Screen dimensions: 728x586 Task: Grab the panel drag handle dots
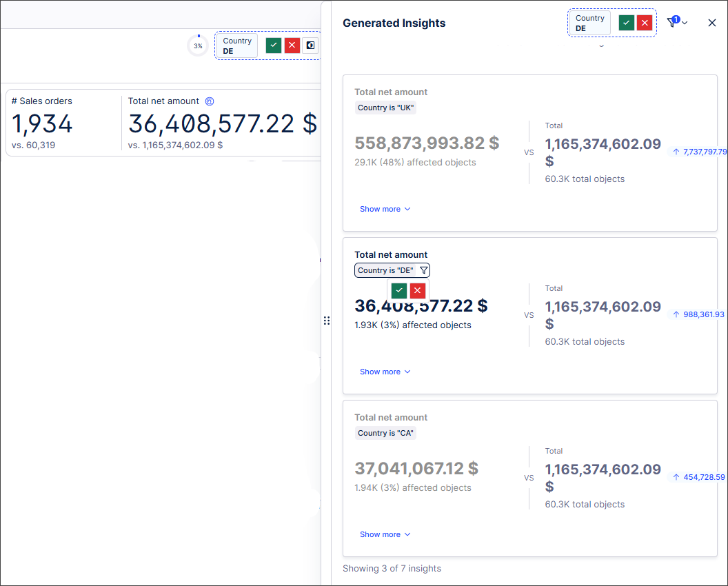pos(327,321)
